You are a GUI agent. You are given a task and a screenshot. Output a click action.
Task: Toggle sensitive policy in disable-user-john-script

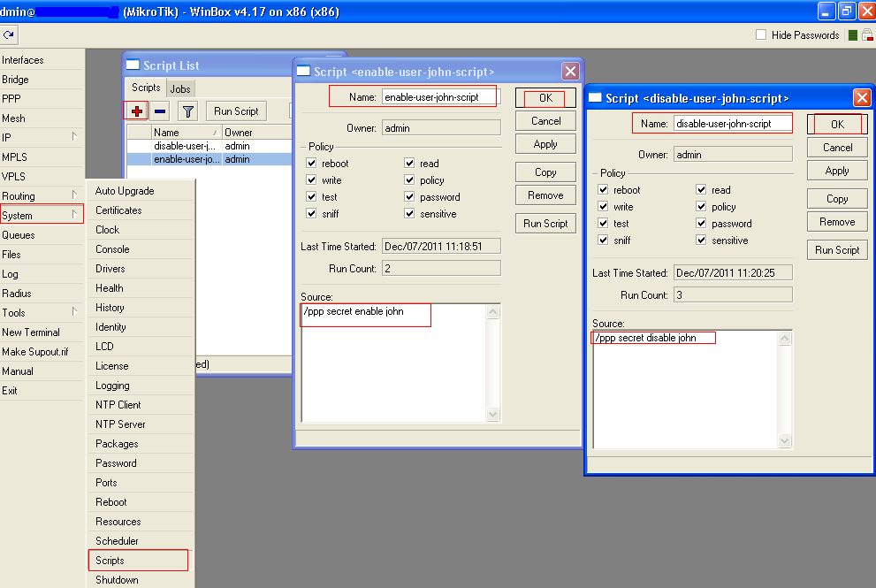click(701, 240)
